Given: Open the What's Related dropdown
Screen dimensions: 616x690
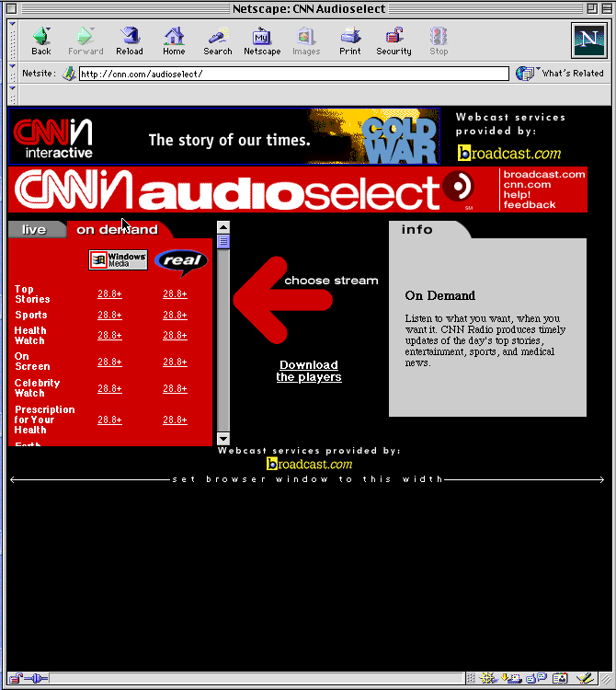Looking at the screenshot, I should (x=560, y=73).
